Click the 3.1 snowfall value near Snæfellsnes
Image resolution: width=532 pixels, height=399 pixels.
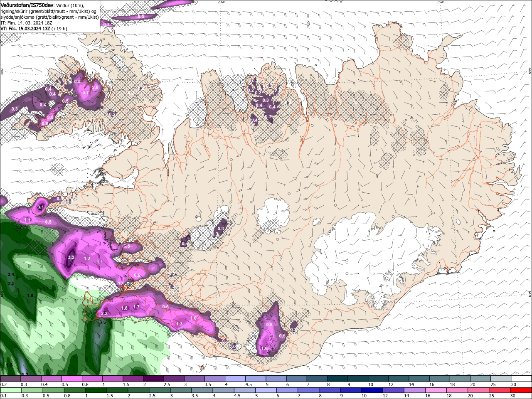(41, 207)
